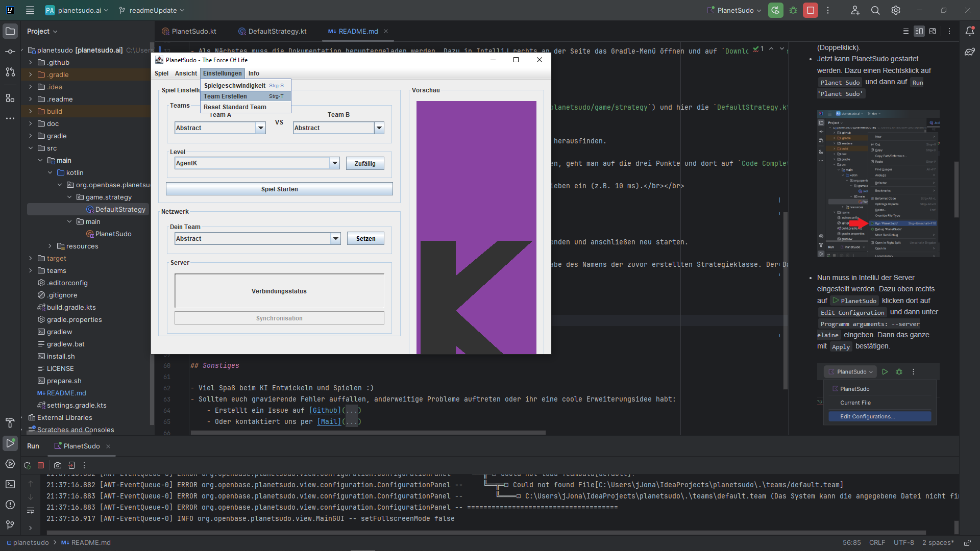Click the README preview vertical scrollbar

click(x=956, y=190)
